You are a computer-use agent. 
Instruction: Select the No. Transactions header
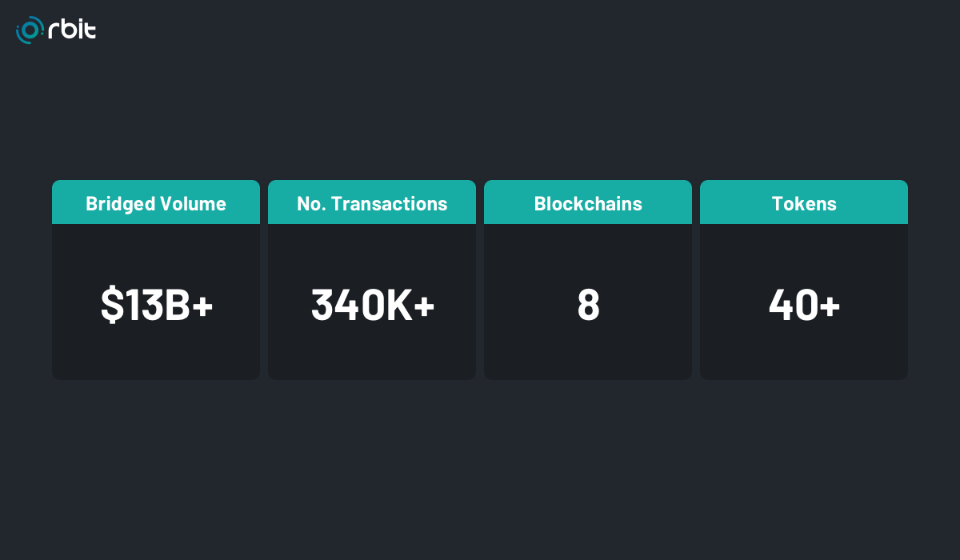click(x=372, y=203)
